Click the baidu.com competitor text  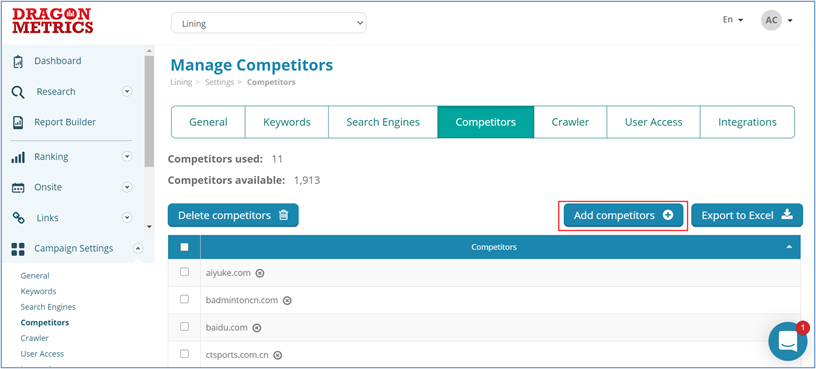tap(227, 328)
